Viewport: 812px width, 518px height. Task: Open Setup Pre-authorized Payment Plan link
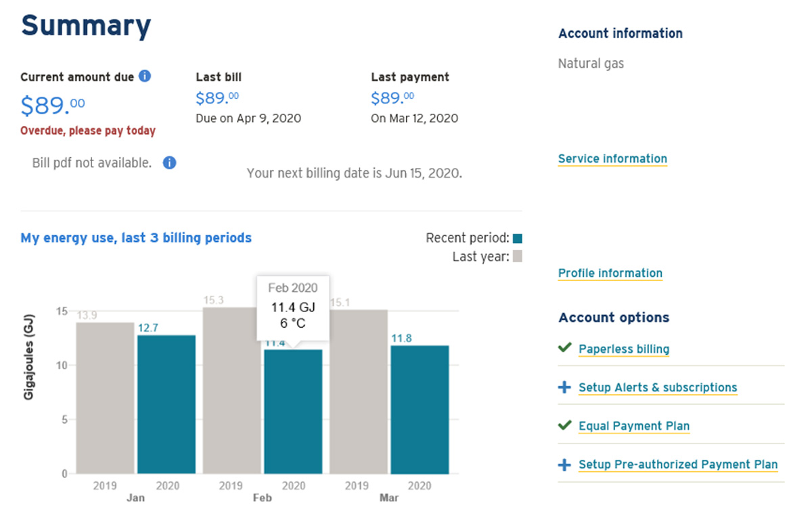(678, 465)
